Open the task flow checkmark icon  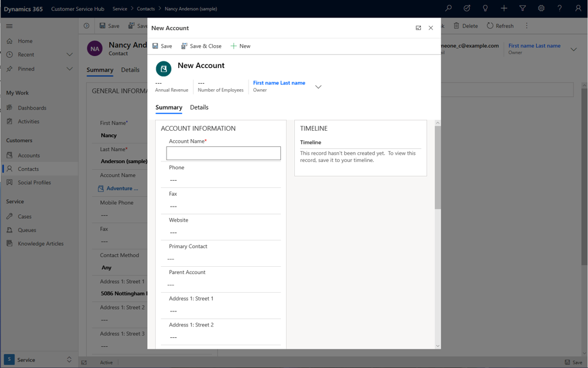467,8
